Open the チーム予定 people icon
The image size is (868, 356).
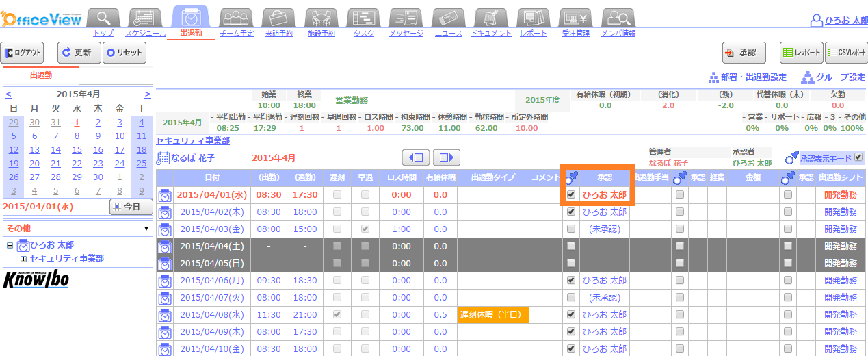236,17
